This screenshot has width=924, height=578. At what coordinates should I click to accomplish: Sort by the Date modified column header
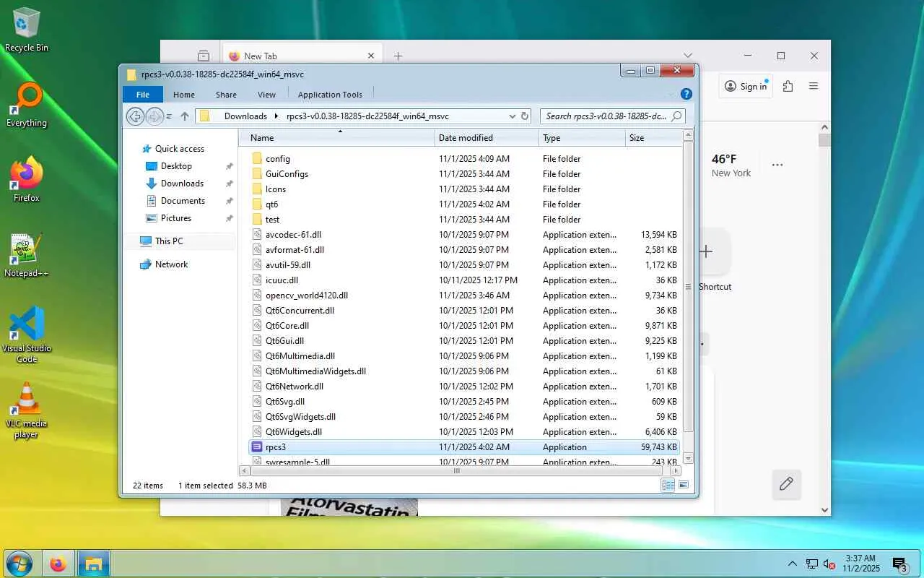pyautogui.click(x=487, y=137)
